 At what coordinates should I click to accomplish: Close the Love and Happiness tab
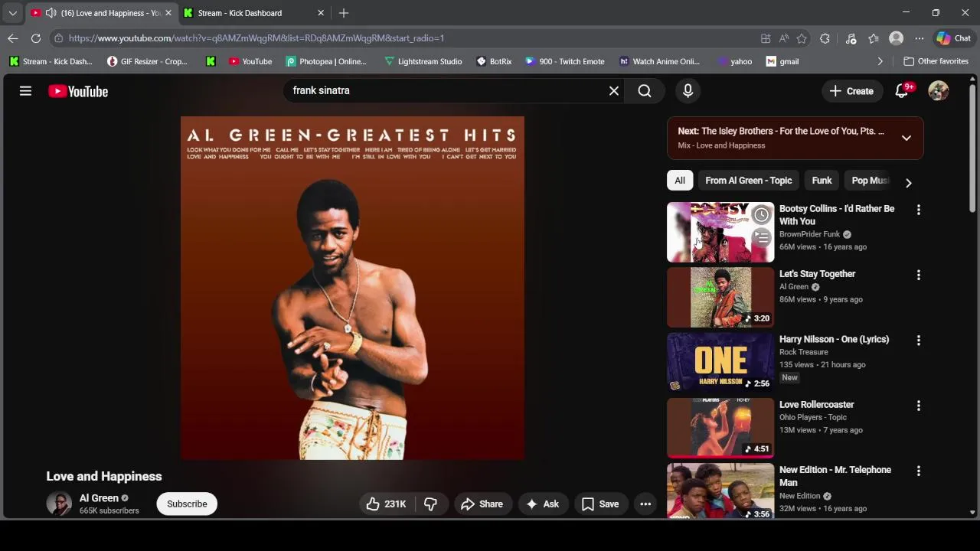[168, 13]
